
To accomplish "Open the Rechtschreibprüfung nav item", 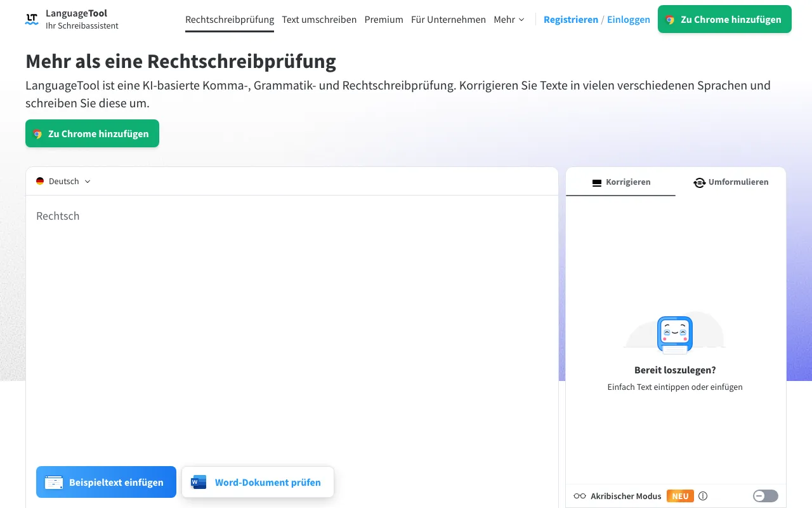I will pyautogui.click(x=230, y=20).
